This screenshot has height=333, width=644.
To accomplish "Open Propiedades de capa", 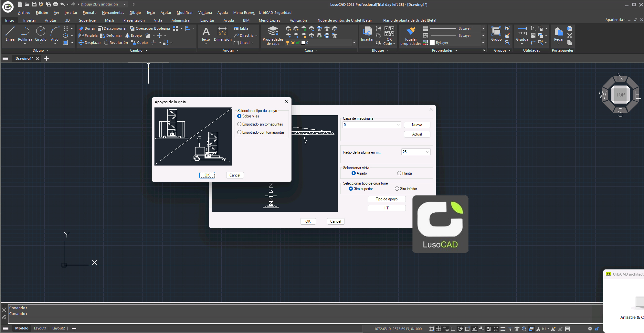I will coord(273,35).
